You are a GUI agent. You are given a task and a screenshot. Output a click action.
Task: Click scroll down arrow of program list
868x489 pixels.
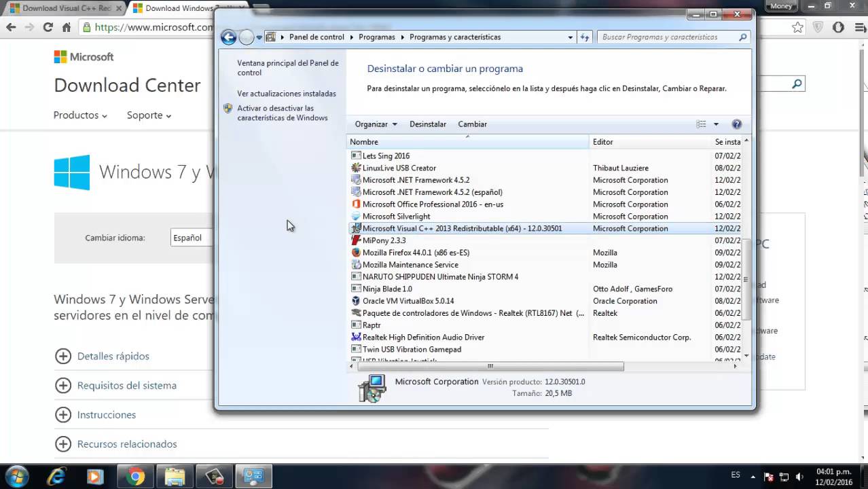coord(746,355)
